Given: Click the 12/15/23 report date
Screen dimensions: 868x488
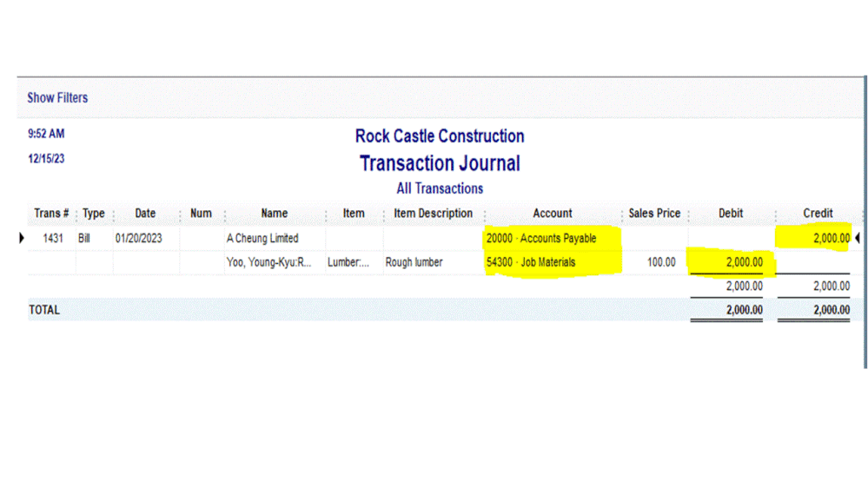Looking at the screenshot, I should click(x=47, y=159).
